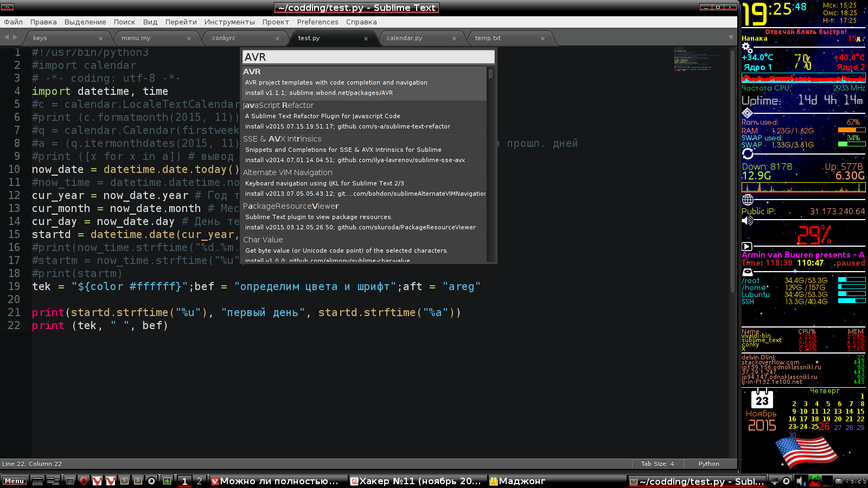Close the temp.txt tab
This screenshot has width=868, height=488.
pos(542,38)
